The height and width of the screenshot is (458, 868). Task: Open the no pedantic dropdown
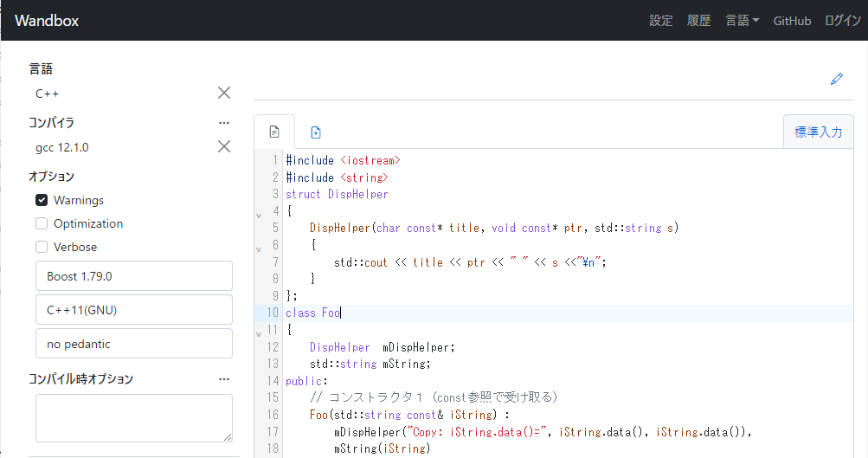134,344
